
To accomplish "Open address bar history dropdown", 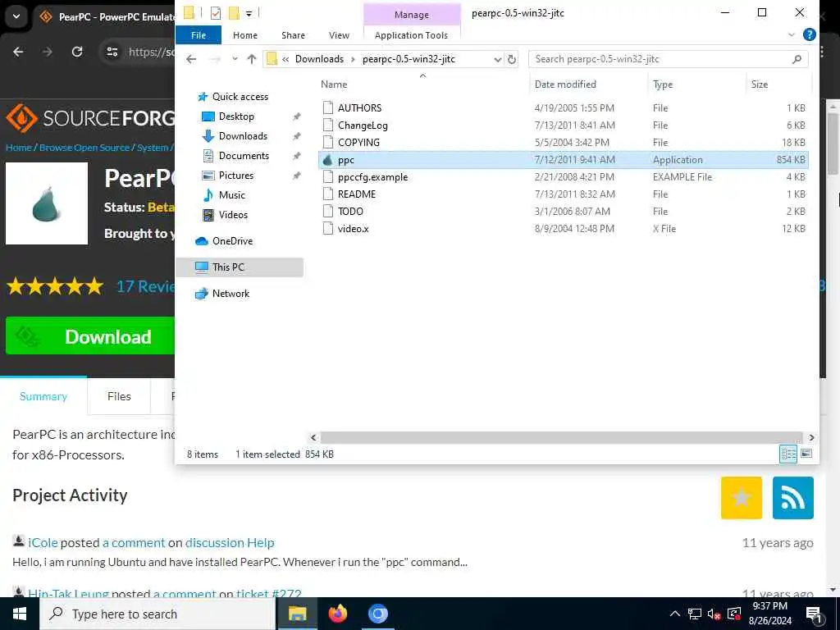I will point(498,59).
